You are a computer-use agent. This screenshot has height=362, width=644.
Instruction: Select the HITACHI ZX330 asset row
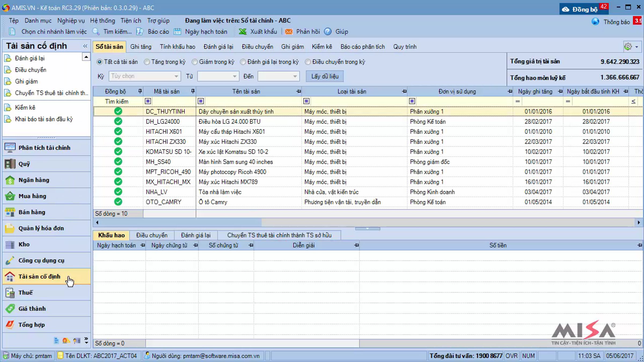(x=368, y=142)
